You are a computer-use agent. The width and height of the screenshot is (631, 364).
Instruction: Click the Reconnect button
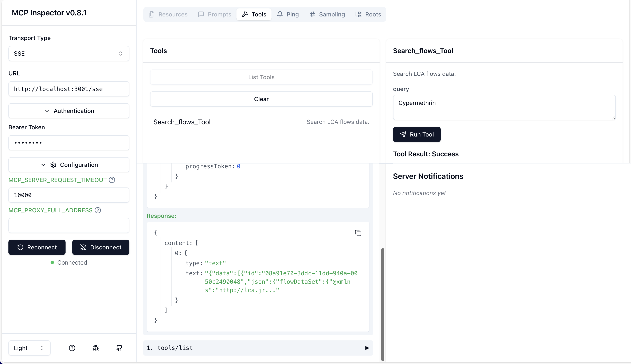pos(37,247)
